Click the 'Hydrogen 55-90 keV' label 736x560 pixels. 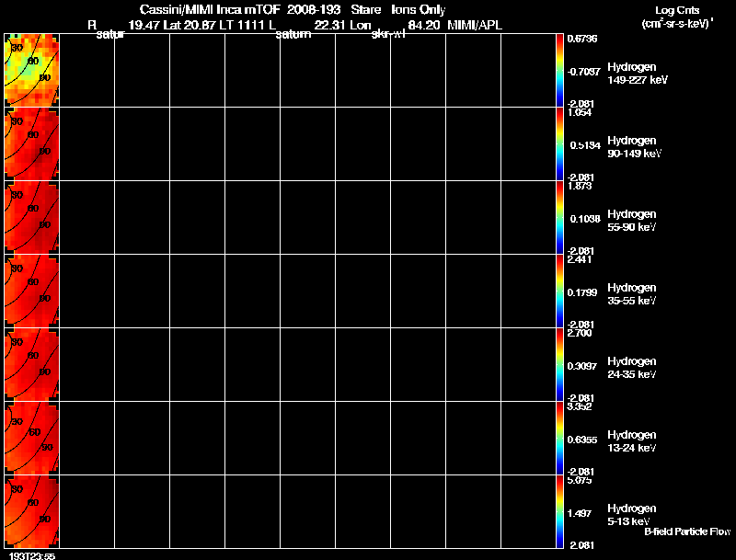pos(632,221)
